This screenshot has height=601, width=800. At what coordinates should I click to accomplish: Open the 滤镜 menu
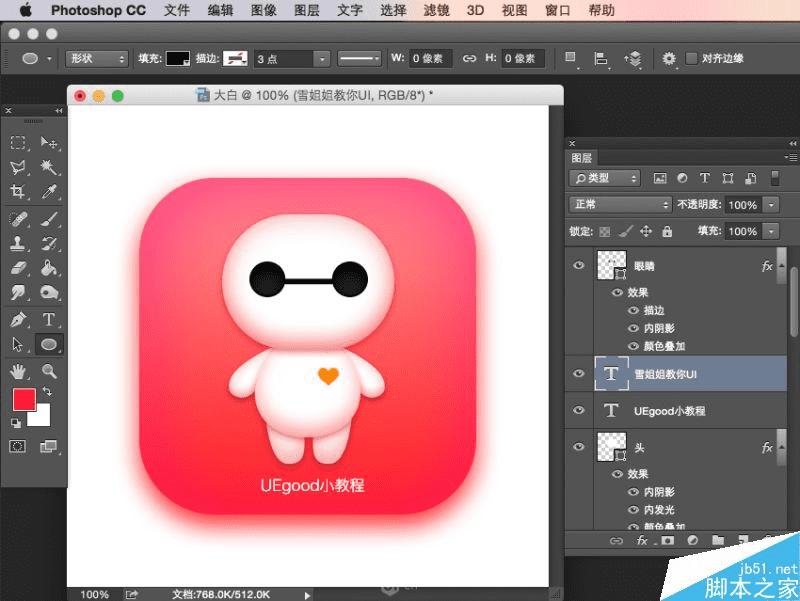(x=436, y=11)
